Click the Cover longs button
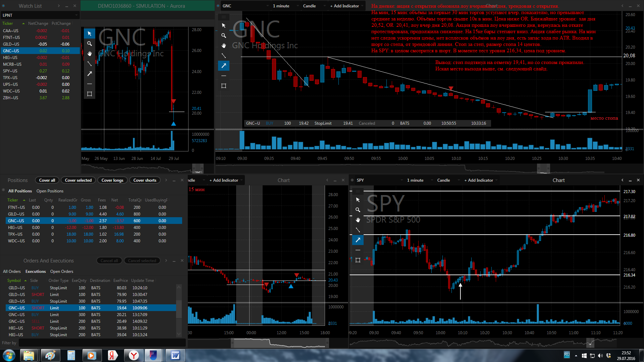The height and width of the screenshot is (362, 644). (112, 180)
